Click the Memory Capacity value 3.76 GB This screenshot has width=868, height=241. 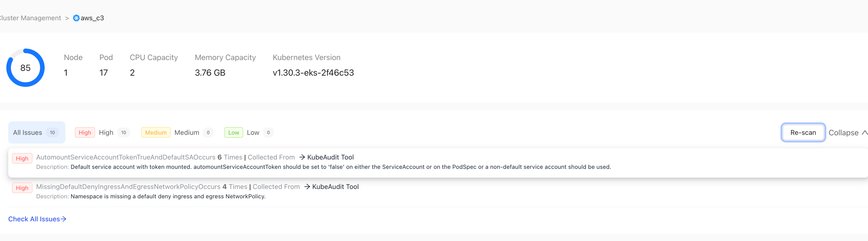click(210, 72)
